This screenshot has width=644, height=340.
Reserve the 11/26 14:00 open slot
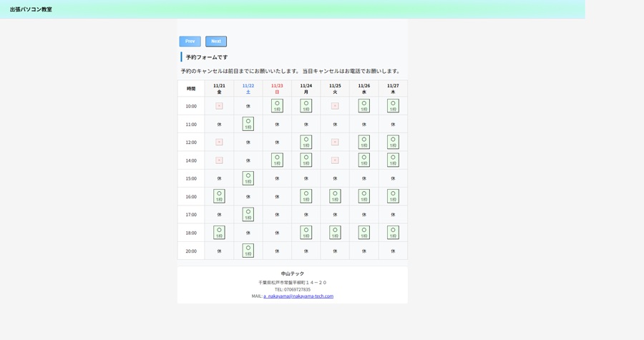pyautogui.click(x=364, y=160)
